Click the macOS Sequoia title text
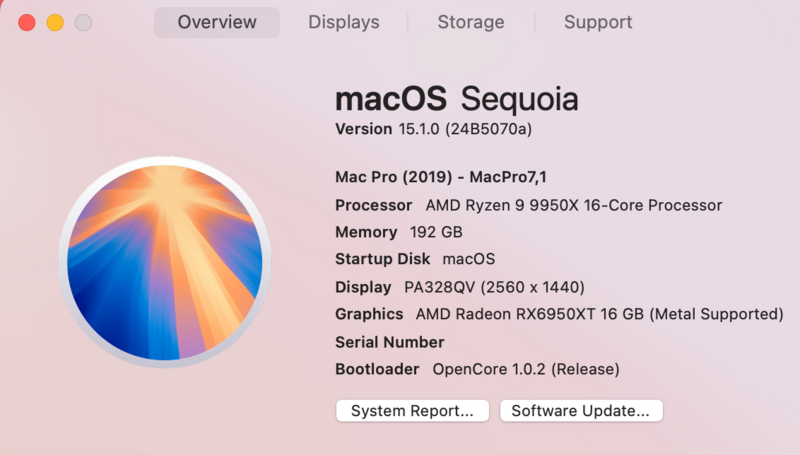This screenshot has width=800, height=455. 457,100
